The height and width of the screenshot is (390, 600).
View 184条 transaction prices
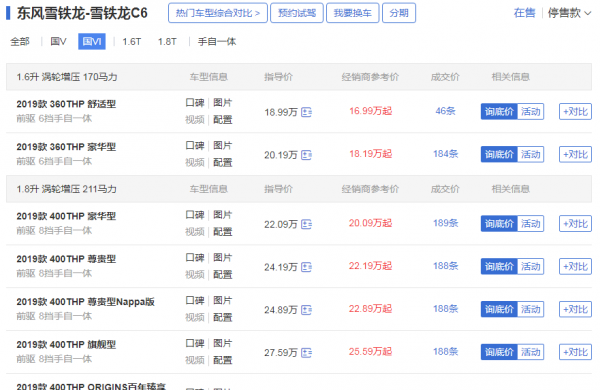445,154
